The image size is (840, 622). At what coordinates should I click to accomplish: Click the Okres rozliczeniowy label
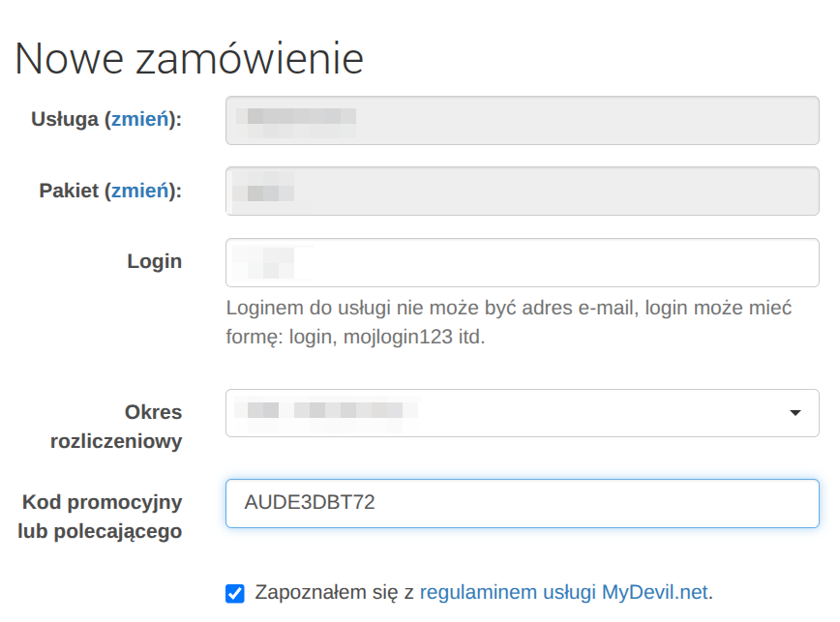coord(116,427)
